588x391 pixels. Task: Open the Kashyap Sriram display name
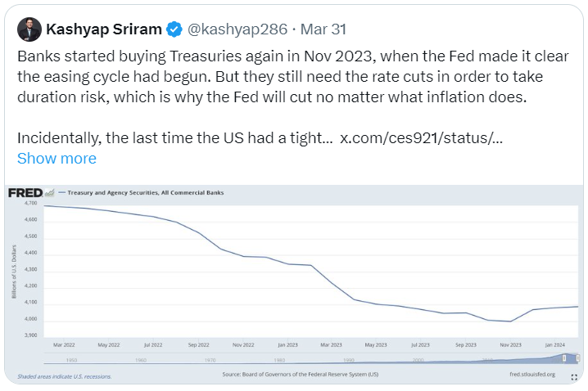click(x=104, y=29)
